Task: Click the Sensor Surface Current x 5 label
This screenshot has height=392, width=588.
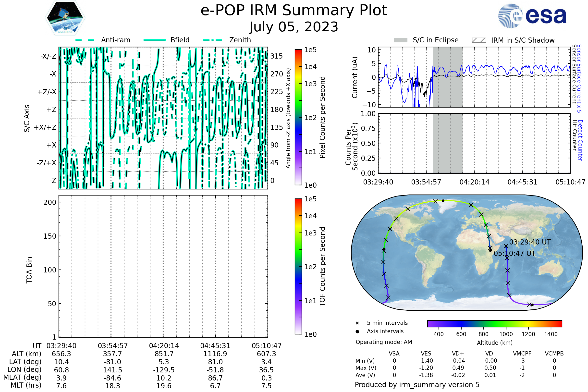Action: pos(579,78)
